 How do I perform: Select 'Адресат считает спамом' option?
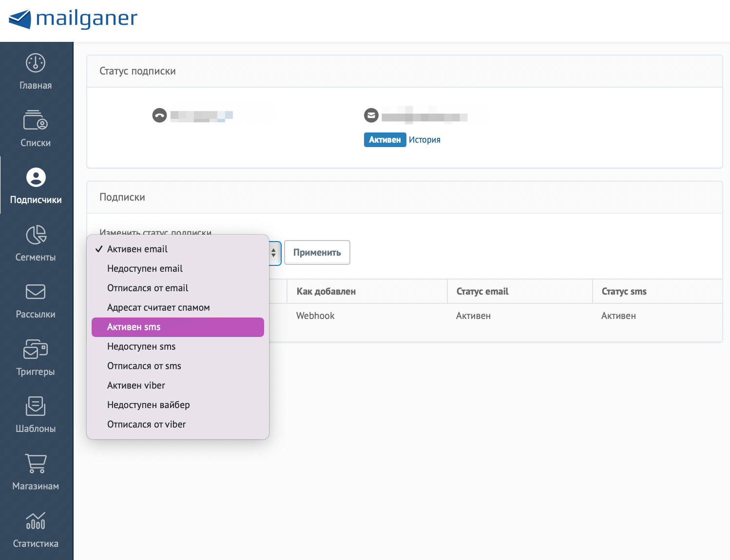coord(178,307)
